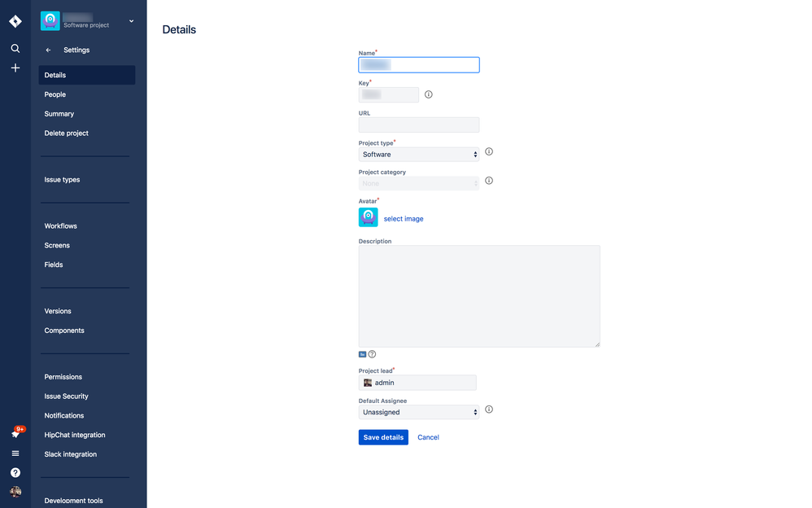Cancel the details edit
The width and height of the screenshot is (812, 508).
pos(428,437)
